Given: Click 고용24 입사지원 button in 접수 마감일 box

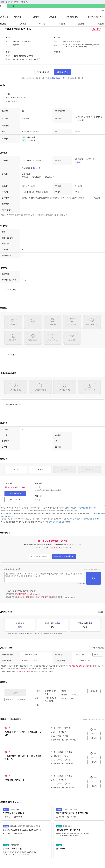Looking at the screenshot, I should click(15, 493).
